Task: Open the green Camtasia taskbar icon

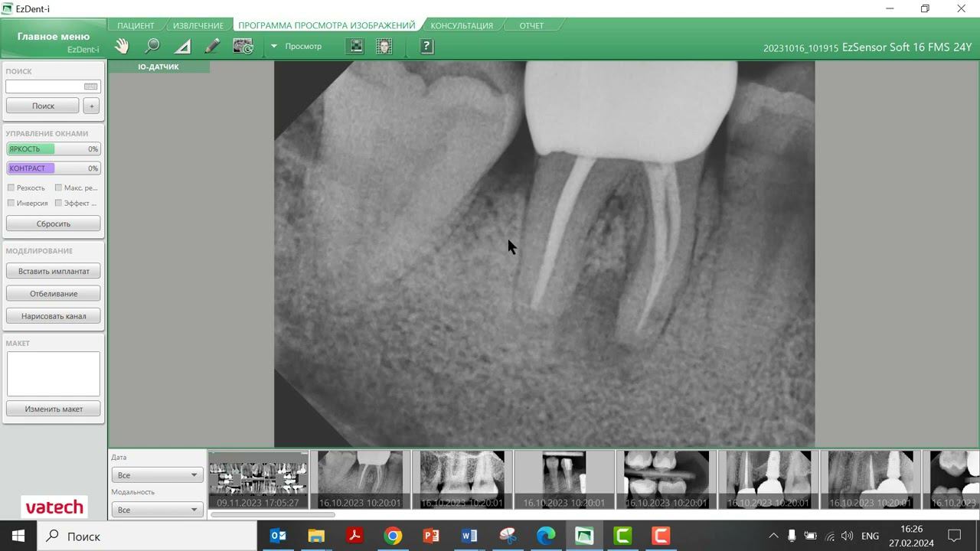Action: pos(622,536)
